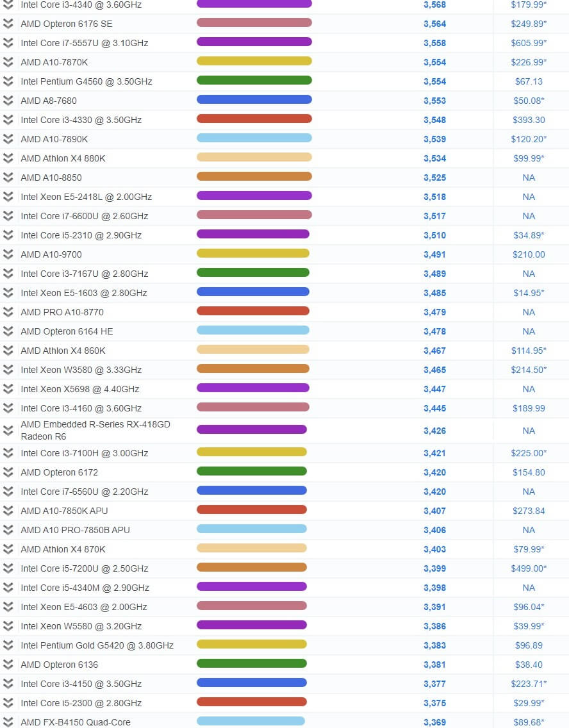Click the $14.95* price for Intel Xeon E5-1603

[529, 293]
